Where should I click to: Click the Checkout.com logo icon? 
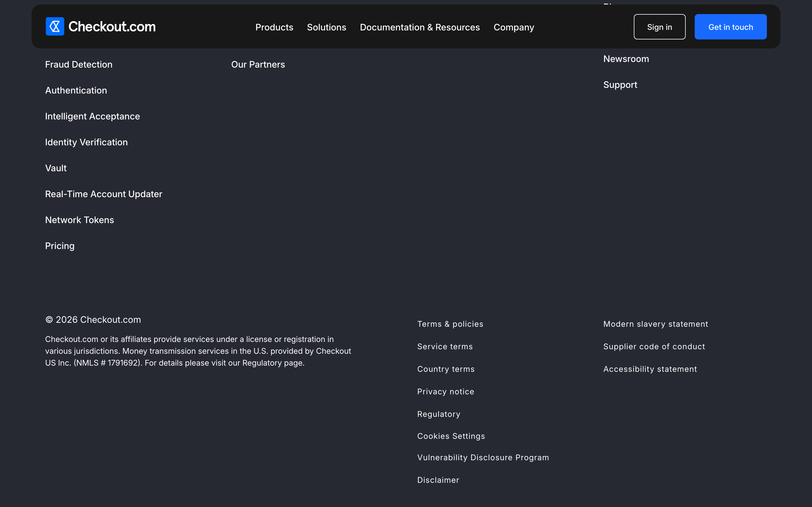click(x=55, y=26)
